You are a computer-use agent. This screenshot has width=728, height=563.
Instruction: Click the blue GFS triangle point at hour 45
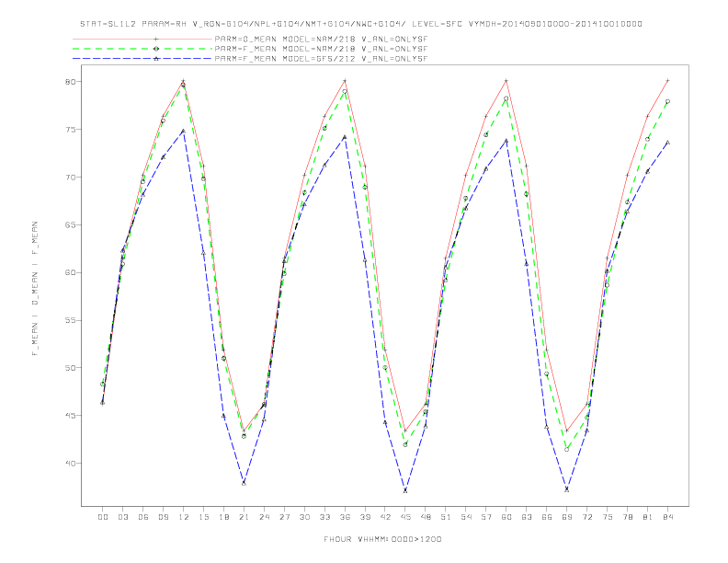click(x=405, y=490)
